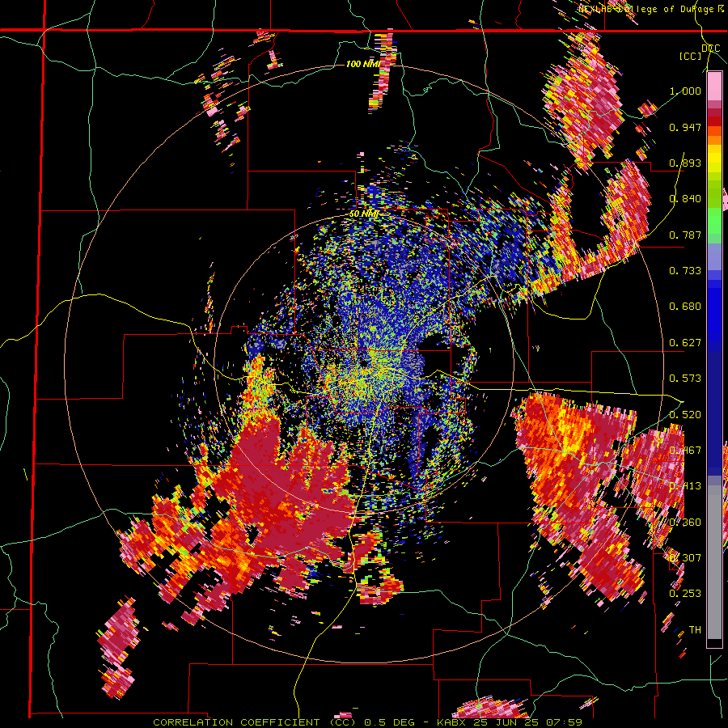
Task: Click the "[CC]" legend unit label
Action: coord(691,56)
